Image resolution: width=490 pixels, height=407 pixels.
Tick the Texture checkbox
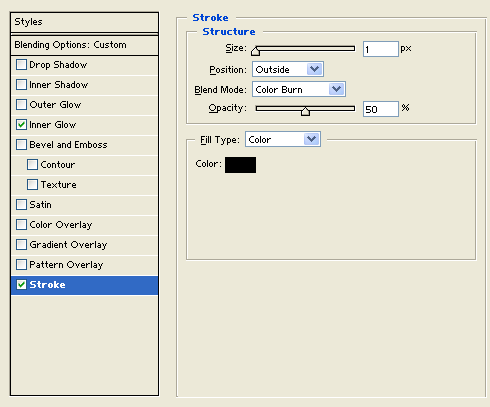[x=32, y=185]
